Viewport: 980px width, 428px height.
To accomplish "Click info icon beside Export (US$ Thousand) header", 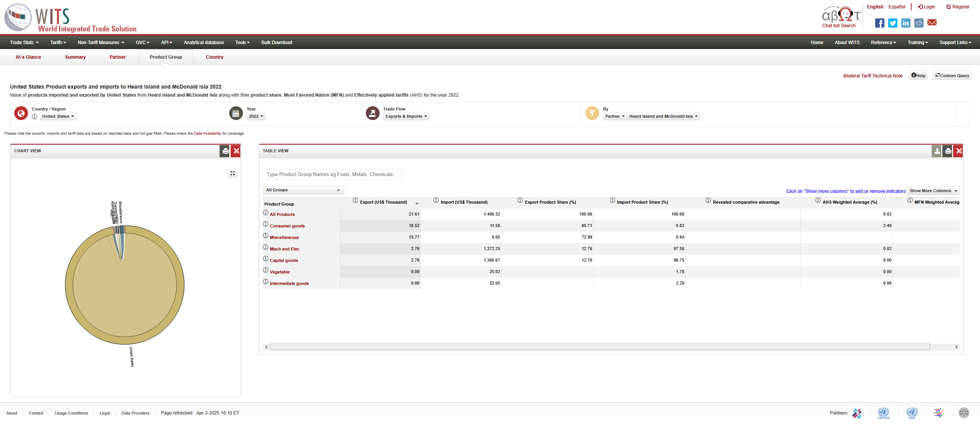I will 355,201.
